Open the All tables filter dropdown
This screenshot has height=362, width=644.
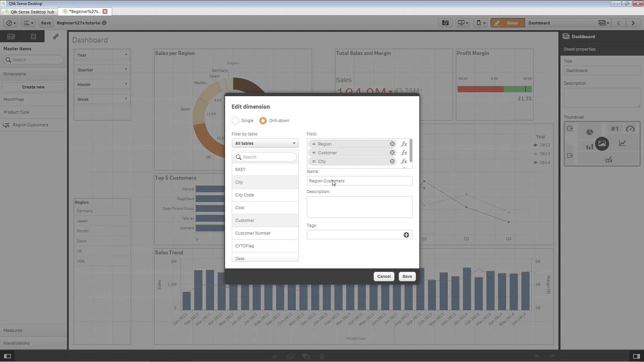(x=265, y=143)
